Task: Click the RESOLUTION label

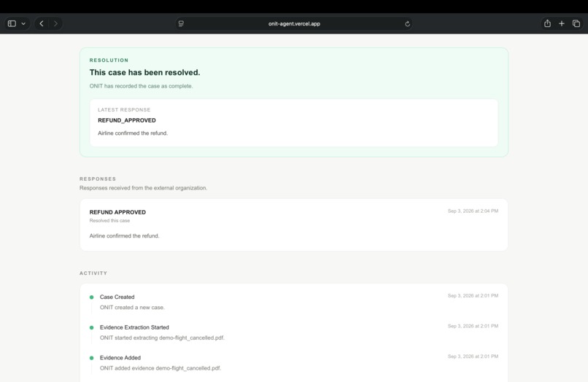Action: point(109,60)
